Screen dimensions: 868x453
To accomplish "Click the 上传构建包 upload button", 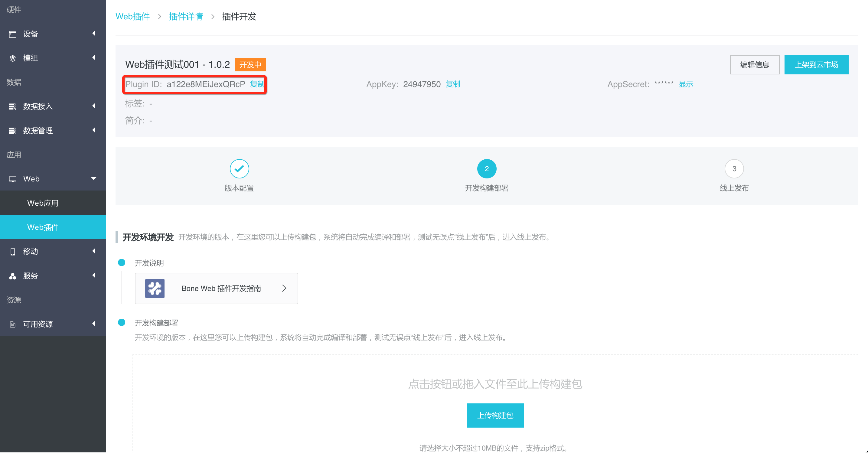I will point(495,416).
